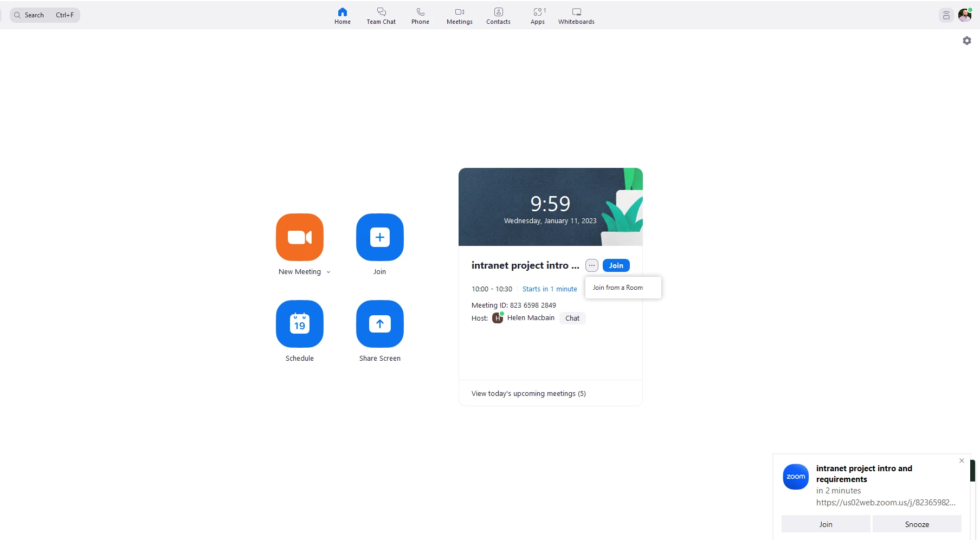Click the icon beside the profile avatar
The width and height of the screenshot is (980, 540).
pos(946,15)
